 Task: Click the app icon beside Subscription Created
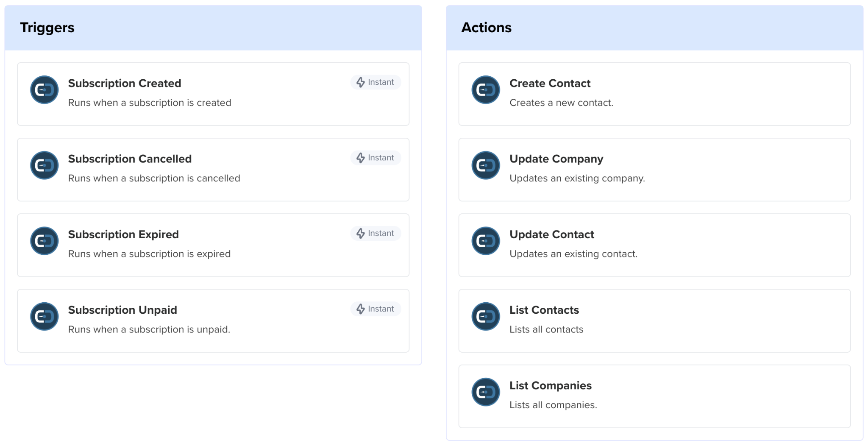45,90
